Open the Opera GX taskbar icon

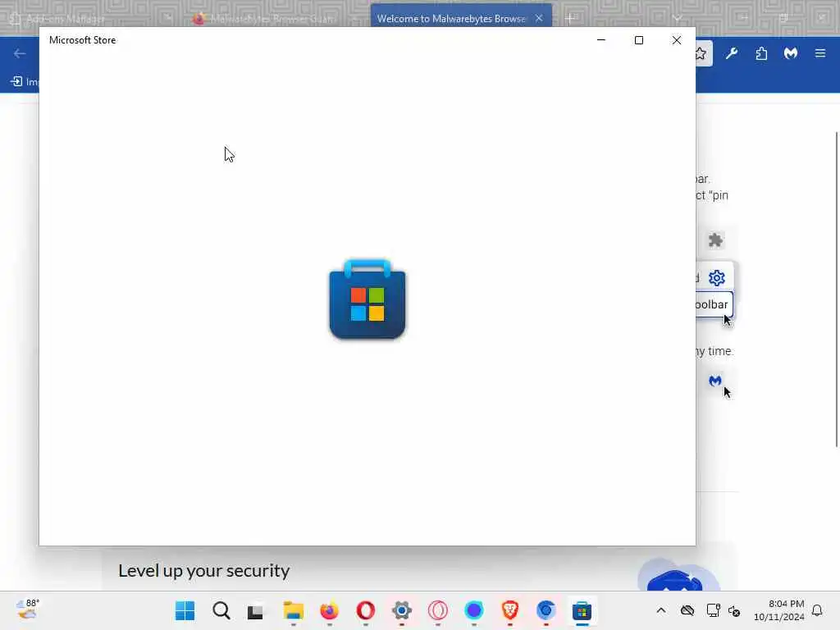[x=438, y=610]
